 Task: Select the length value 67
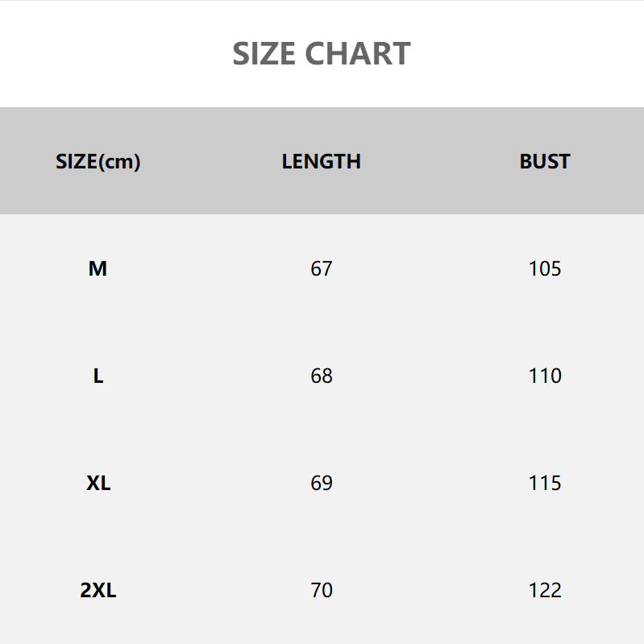tap(321, 269)
